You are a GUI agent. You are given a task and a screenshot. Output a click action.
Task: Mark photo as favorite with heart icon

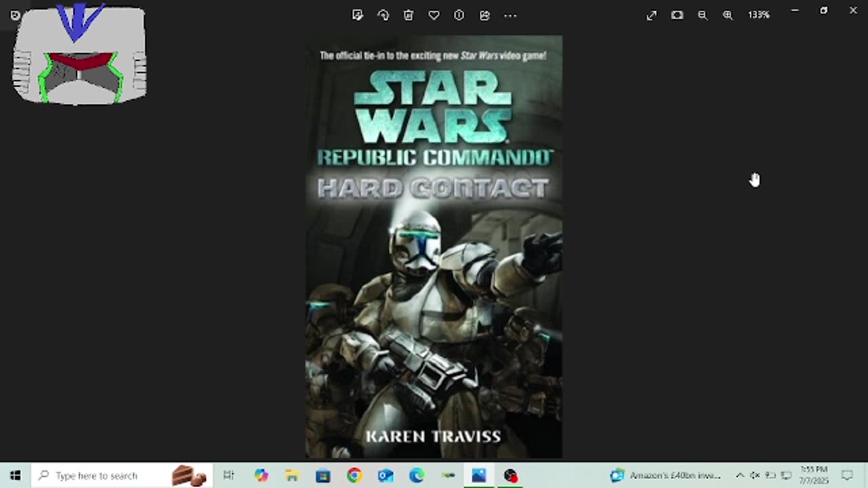coord(434,15)
